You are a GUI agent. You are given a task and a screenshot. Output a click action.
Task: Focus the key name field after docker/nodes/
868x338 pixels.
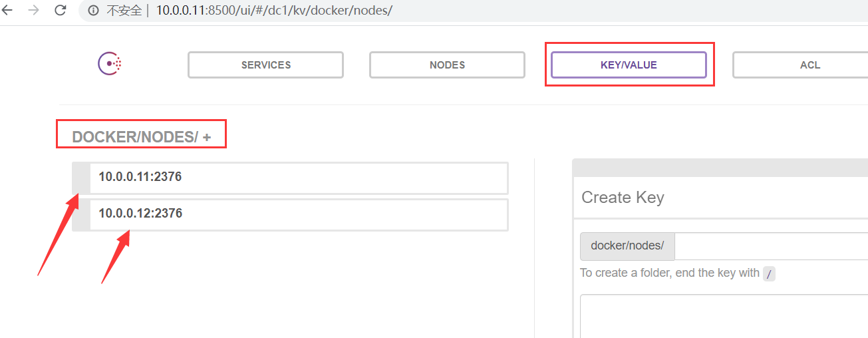[x=772, y=246]
